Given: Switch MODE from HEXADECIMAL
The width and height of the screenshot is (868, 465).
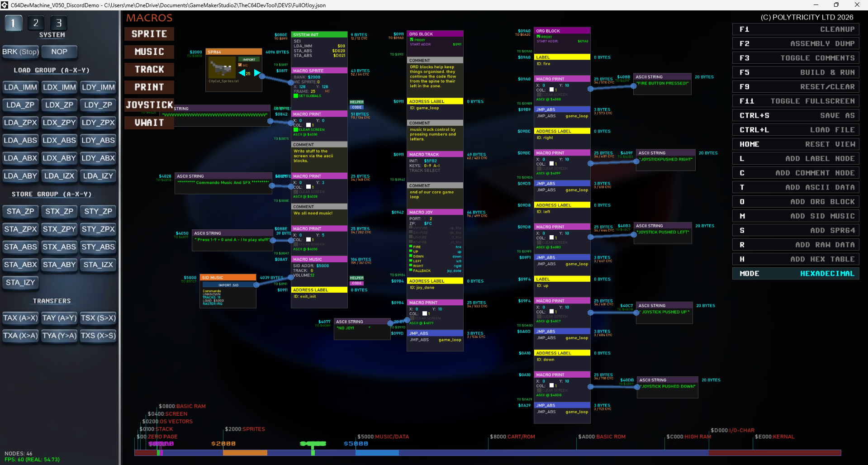Looking at the screenshot, I should pos(796,274).
